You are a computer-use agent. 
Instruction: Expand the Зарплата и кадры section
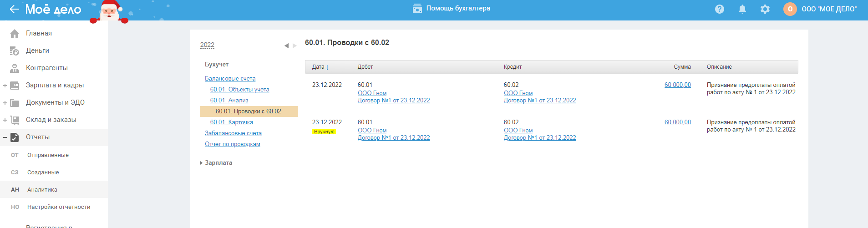(x=5, y=86)
